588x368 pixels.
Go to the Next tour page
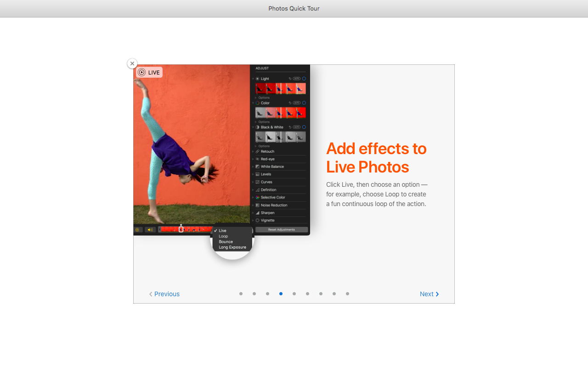[x=429, y=294]
